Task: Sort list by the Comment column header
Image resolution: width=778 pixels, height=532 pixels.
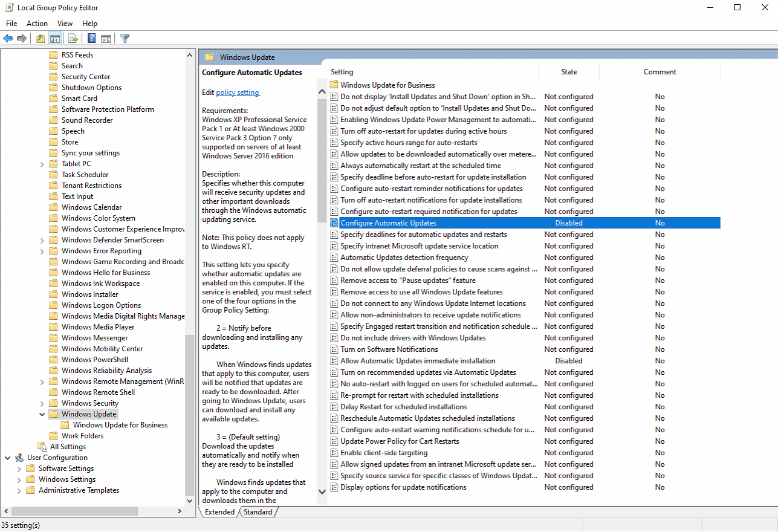Action: pyautogui.click(x=660, y=72)
